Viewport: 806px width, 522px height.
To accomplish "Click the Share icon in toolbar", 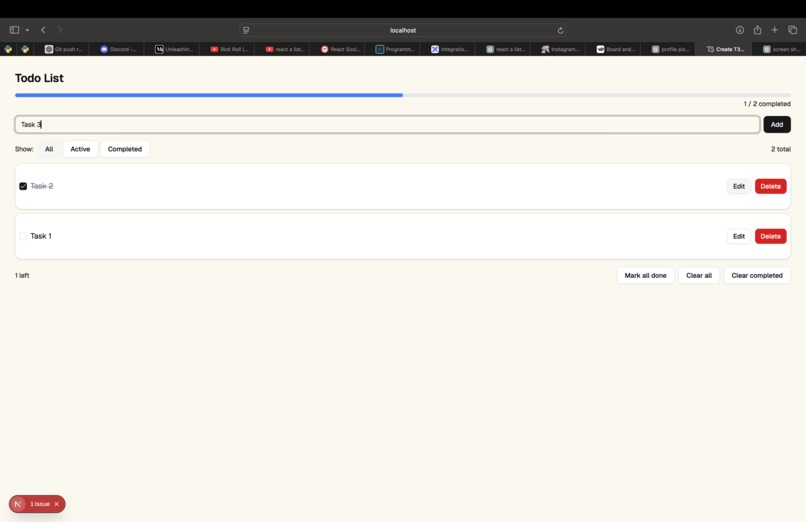I will click(757, 30).
